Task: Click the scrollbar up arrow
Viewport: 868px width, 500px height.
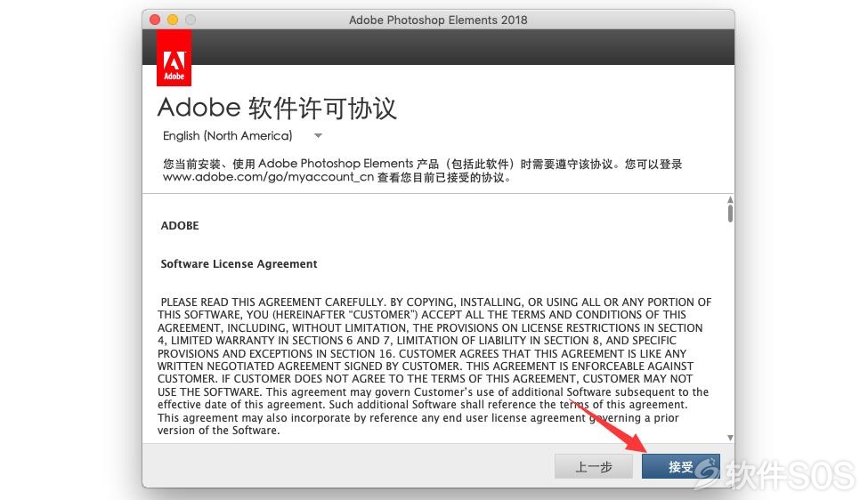Action: (x=730, y=199)
